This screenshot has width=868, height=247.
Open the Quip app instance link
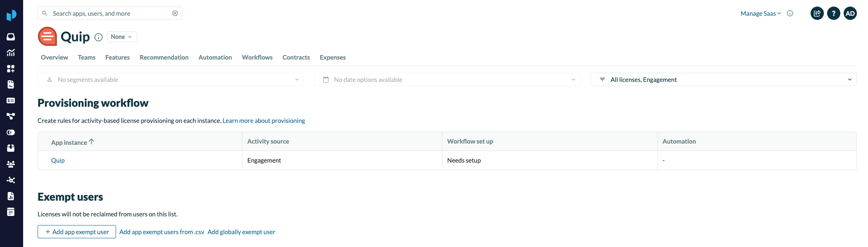(x=58, y=161)
